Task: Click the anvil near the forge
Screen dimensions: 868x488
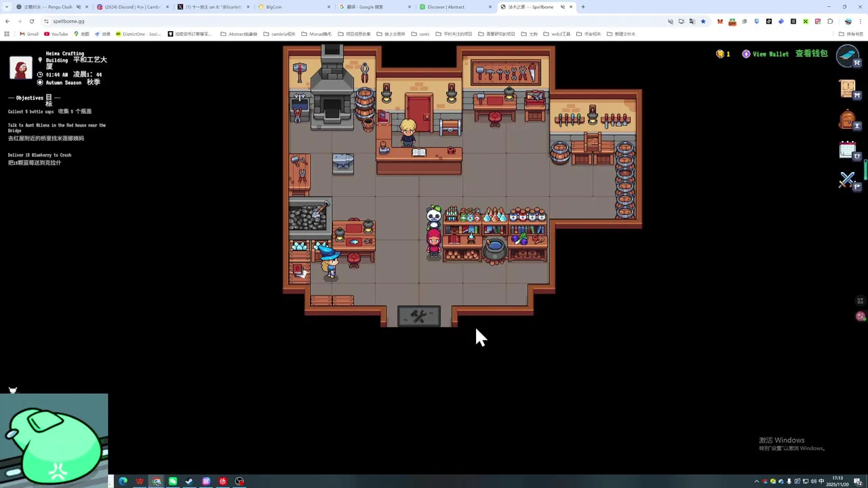Action: pyautogui.click(x=342, y=163)
